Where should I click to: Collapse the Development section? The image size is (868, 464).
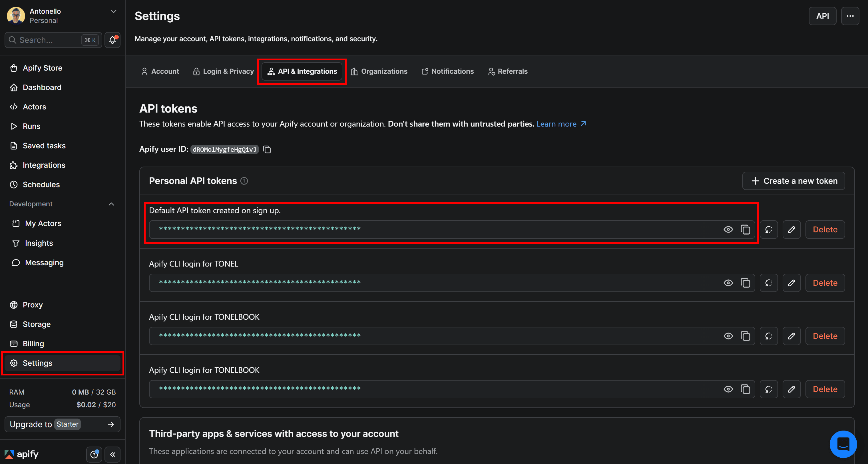point(111,204)
